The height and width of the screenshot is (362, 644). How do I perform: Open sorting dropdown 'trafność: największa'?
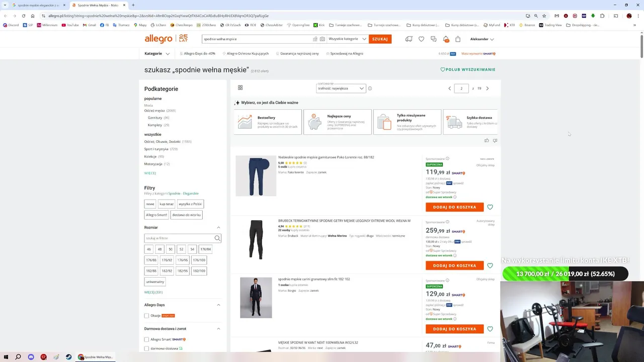coord(341,88)
